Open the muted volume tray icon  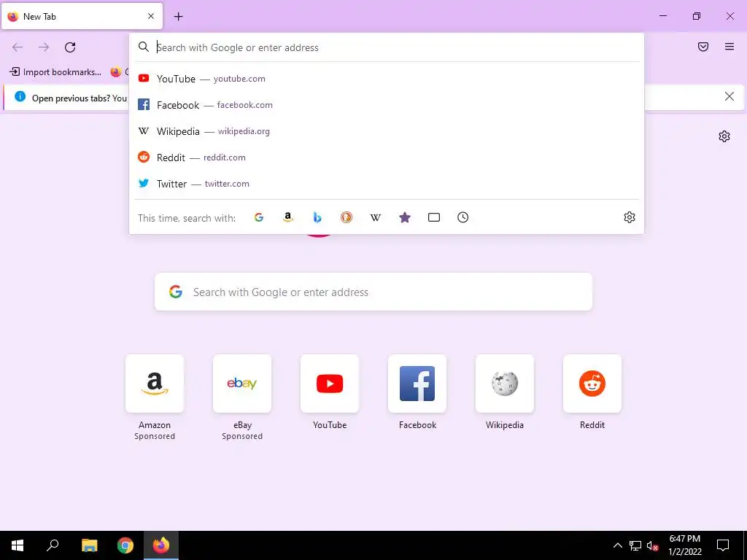pos(653,545)
